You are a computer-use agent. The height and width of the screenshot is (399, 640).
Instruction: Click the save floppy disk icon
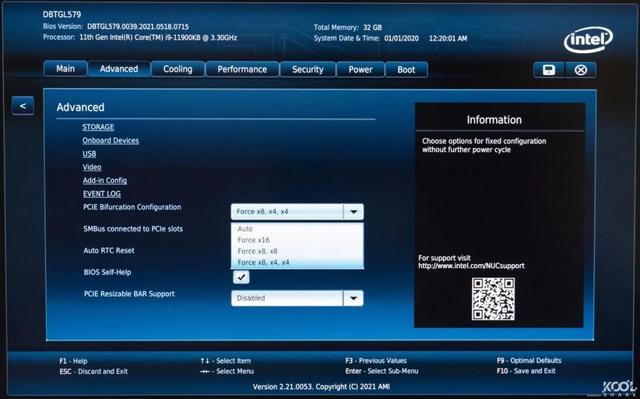coord(549,70)
